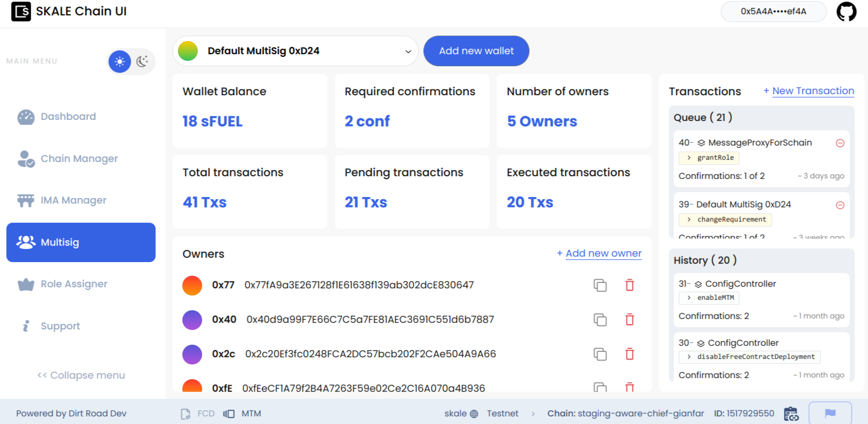The width and height of the screenshot is (868, 424).
Task: Collapse the main menu
Action: click(x=81, y=375)
